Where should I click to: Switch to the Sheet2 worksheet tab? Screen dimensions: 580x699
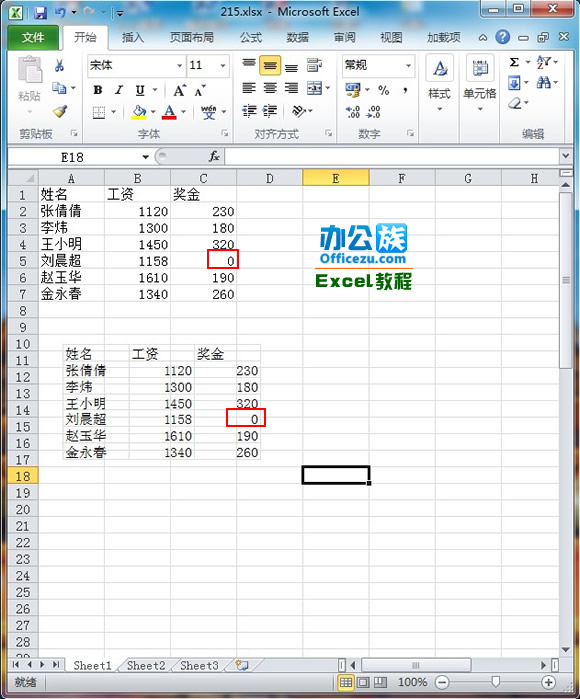point(146,666)
